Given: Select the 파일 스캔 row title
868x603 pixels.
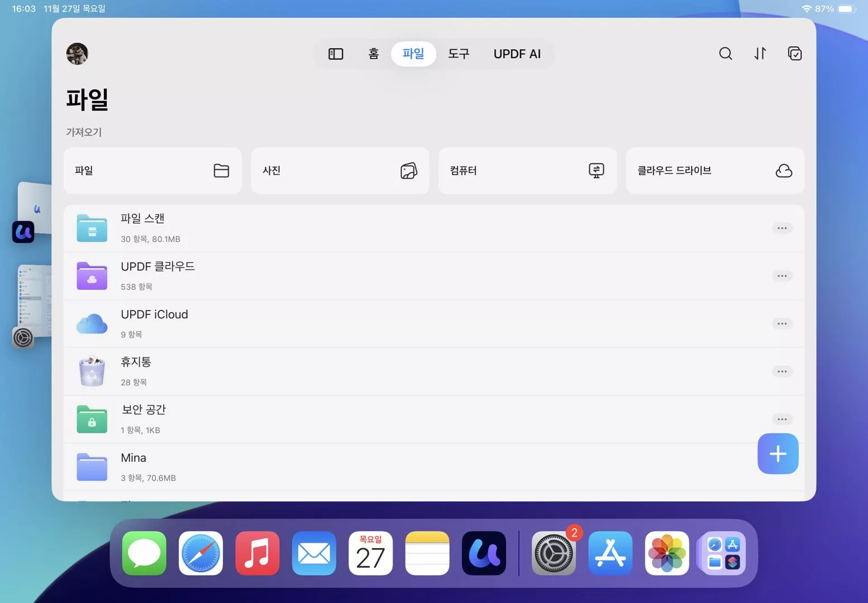Looking at the screenshot, I should tap(142, 219).
